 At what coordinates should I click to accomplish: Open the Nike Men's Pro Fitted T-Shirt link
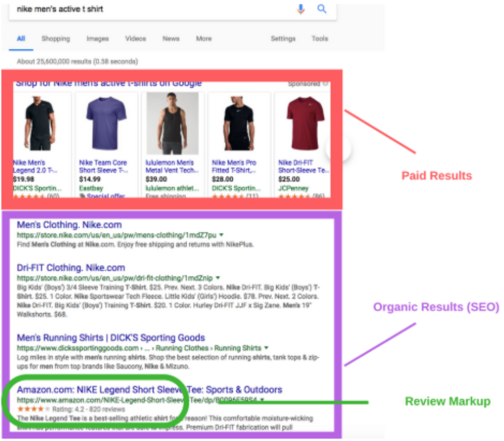(234, 166)
